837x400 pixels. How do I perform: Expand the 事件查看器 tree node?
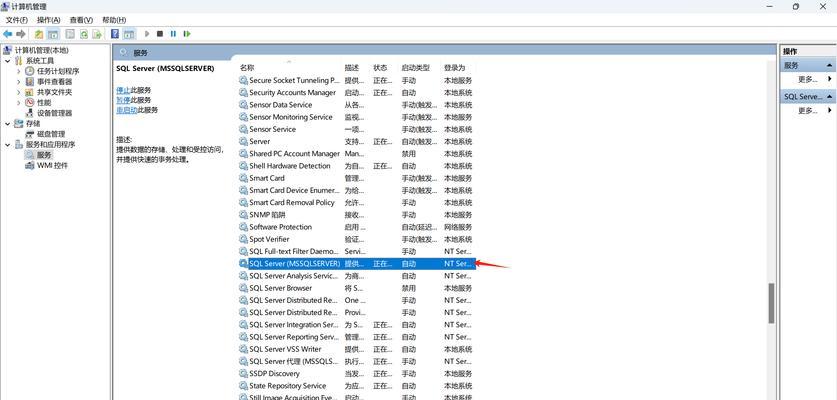[19, 82]
